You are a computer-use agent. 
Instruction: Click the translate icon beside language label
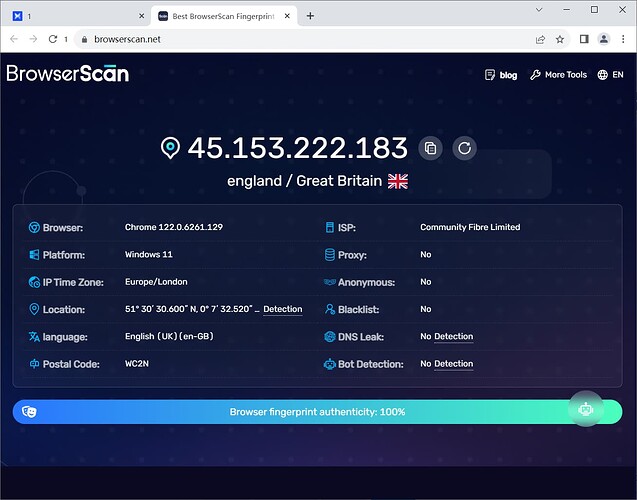pyautogui.click(x=34, y=336)
